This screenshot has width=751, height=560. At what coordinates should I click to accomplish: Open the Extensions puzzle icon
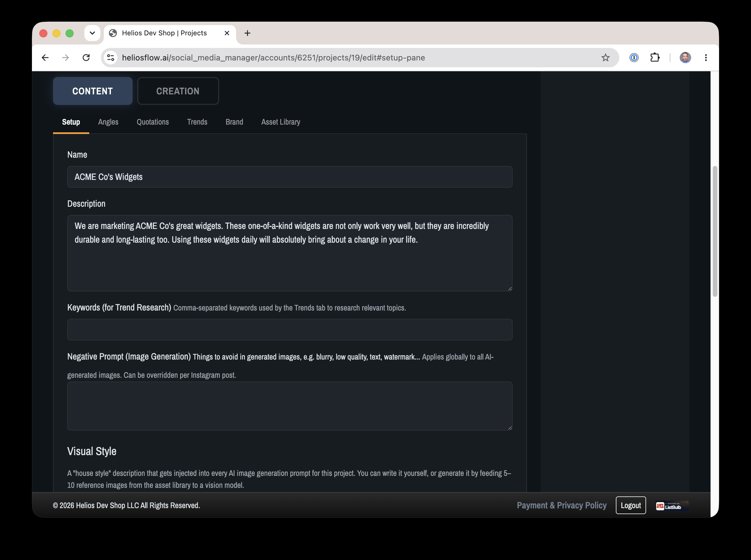pos(655,58)
